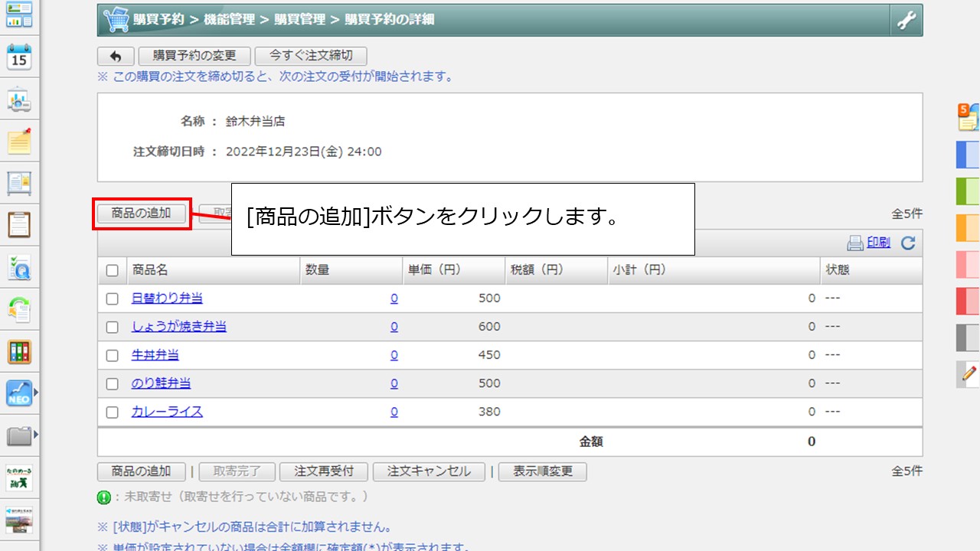
Task: Click the wrench settings icon in header
Action: point(906,21)
